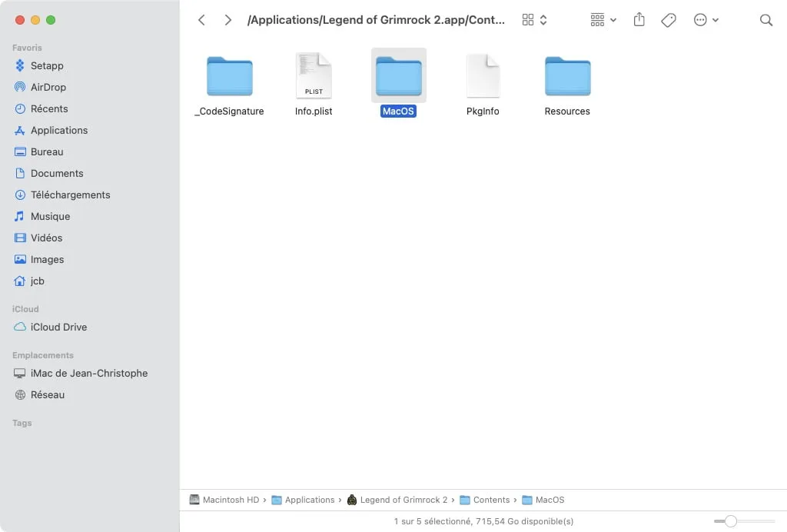Click Applications in the path bar

pos(303,500)
